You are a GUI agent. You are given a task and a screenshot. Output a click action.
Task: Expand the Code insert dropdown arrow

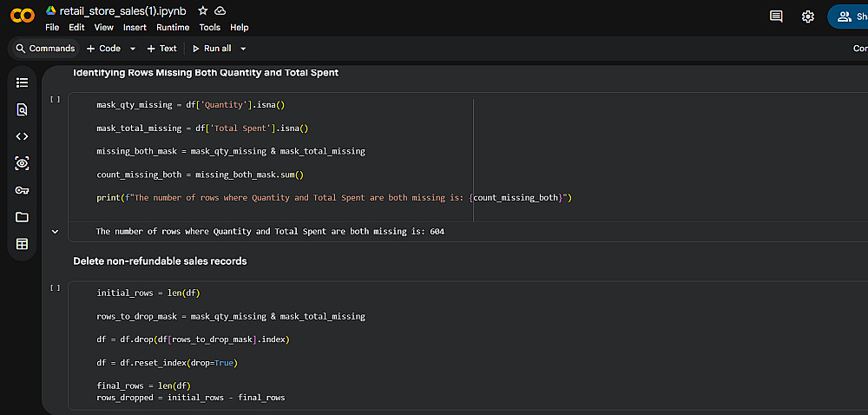point(130,49)
